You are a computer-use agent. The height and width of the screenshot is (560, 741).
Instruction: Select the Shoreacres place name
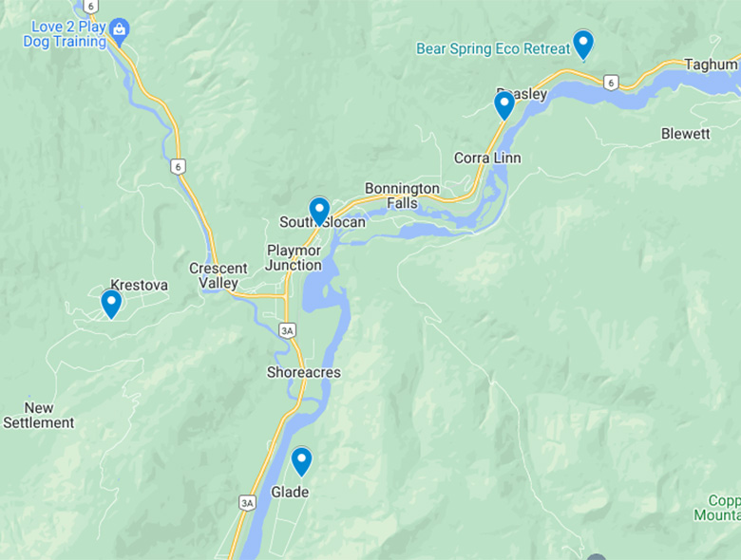pos(304,372)
